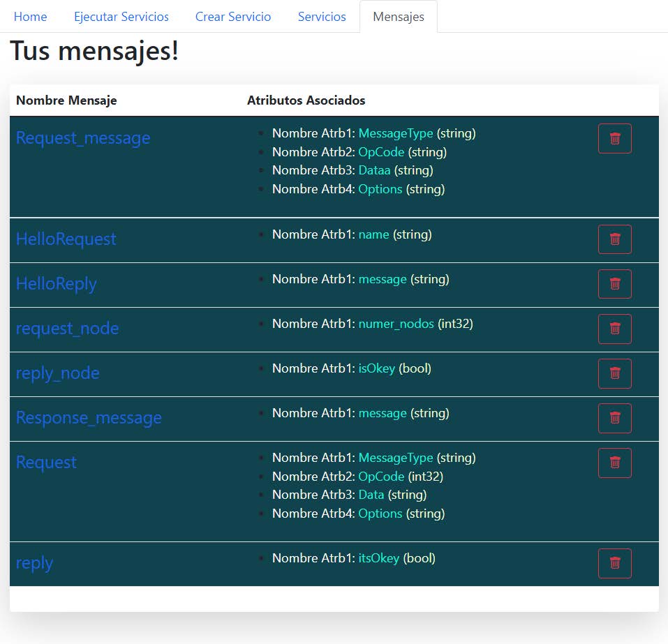The height and width of the screenshot is (644, 668).
Task: Remove Response_message with trash icon
Action: [x=614, y=418]
